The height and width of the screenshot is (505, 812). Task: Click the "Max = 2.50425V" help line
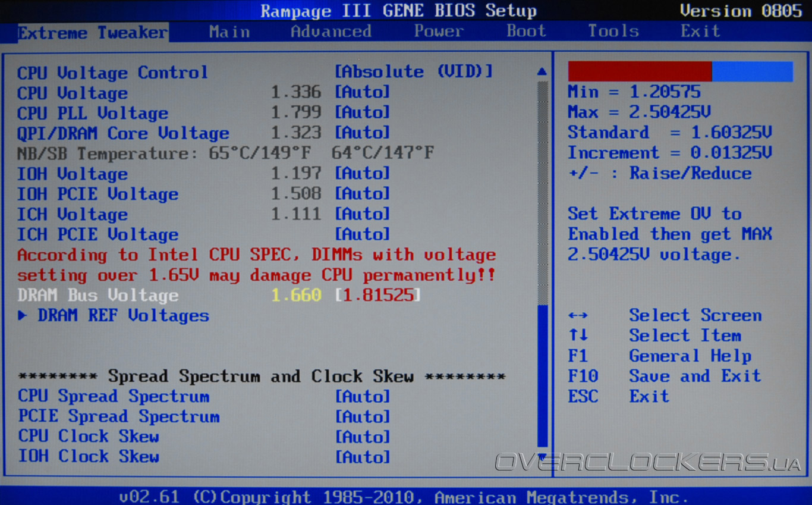pos(639,112)
